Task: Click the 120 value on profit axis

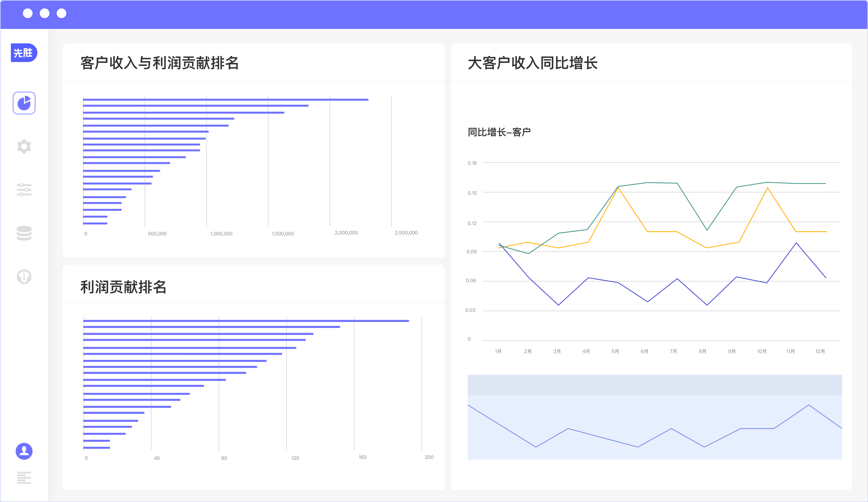Action: (295, 458)
